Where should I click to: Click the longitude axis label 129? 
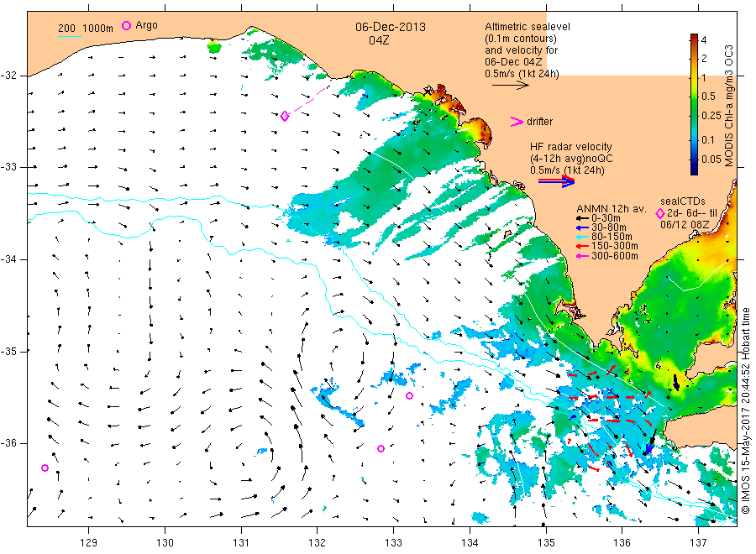(x=89, y=543)
